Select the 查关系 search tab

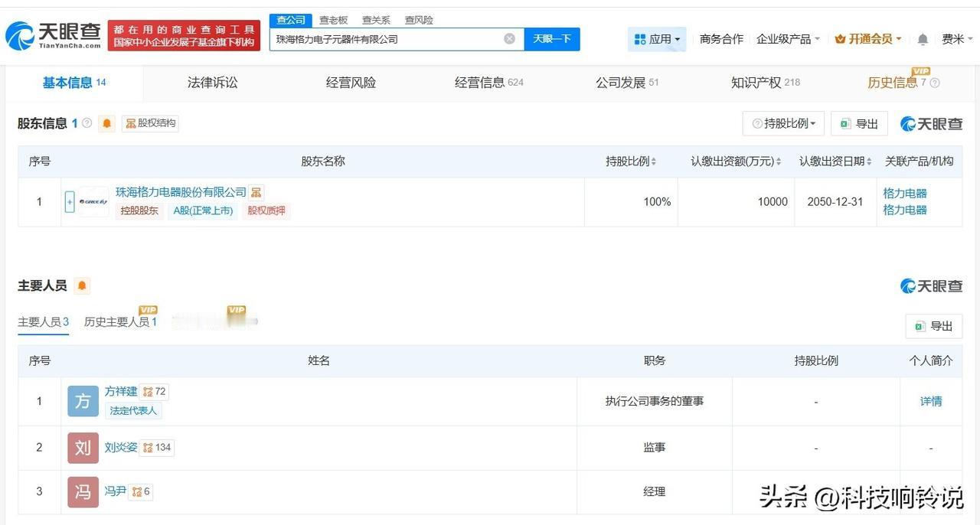[x=376, y=21]
